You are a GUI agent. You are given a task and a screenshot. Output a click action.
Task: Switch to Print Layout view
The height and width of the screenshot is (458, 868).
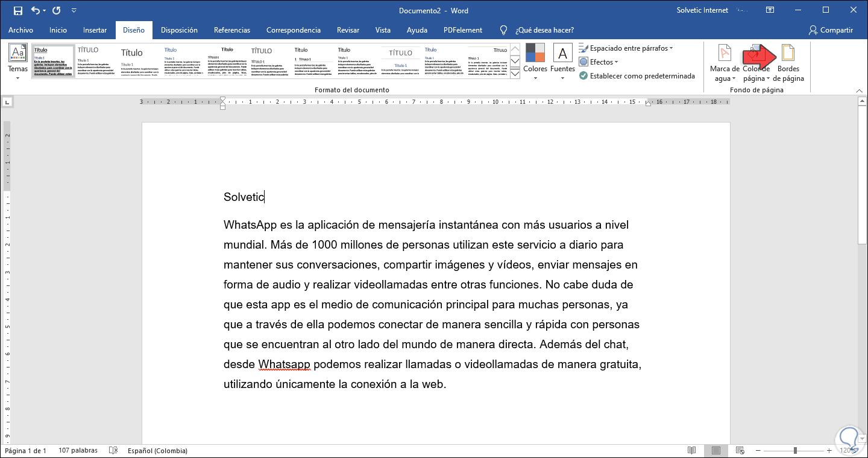[715, 451]
